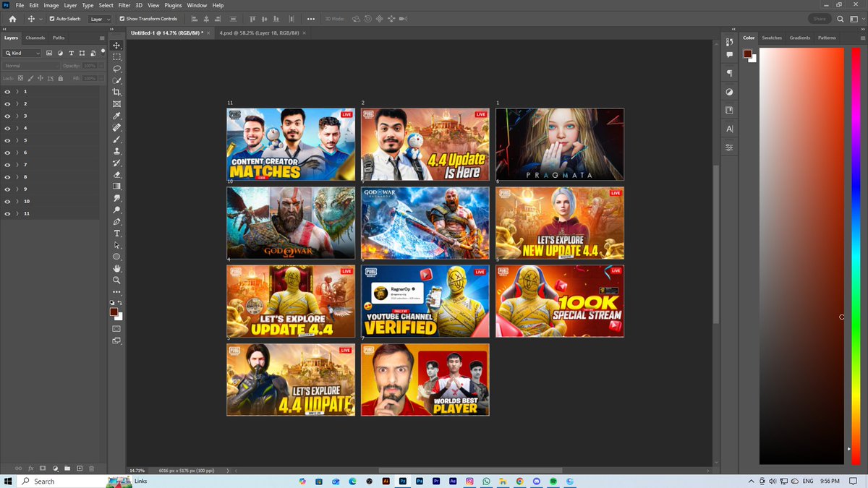This screenshot has width=868, height=488.
Task: Select the Crop tool
Action: pos(117,93)
